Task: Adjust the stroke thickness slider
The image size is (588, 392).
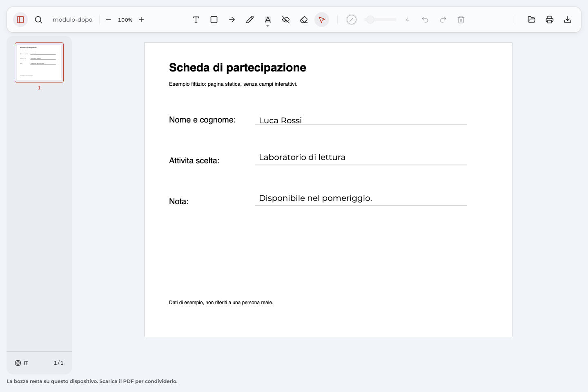Action: tap(380, 20)
